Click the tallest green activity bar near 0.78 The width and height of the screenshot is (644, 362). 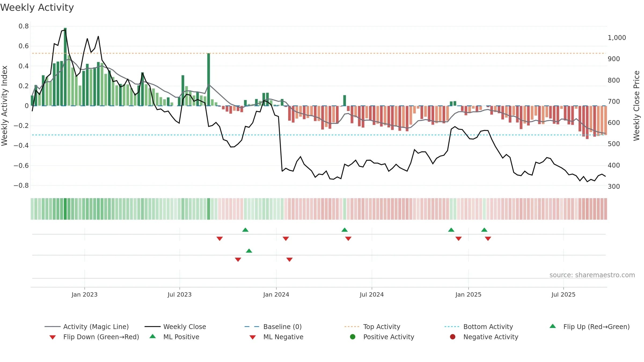click(65, 67)
